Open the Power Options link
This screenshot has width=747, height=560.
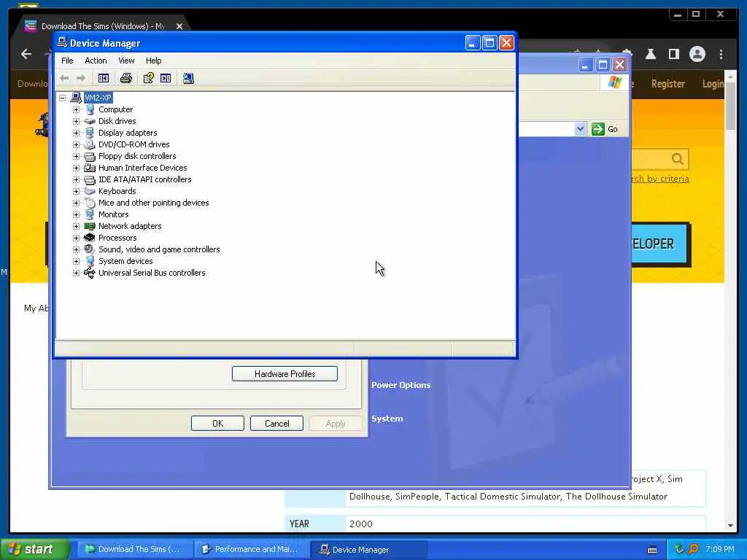[x=400, y=385]
